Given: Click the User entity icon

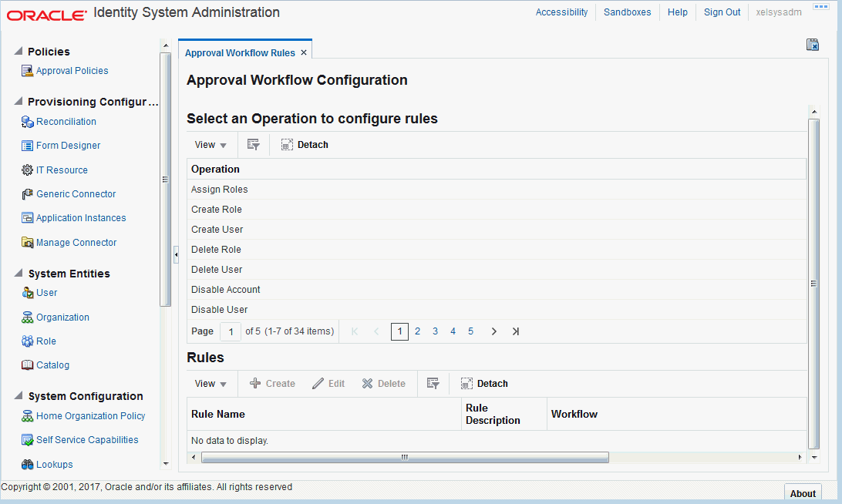Looking at the screenshot, I should coord(27,293).
